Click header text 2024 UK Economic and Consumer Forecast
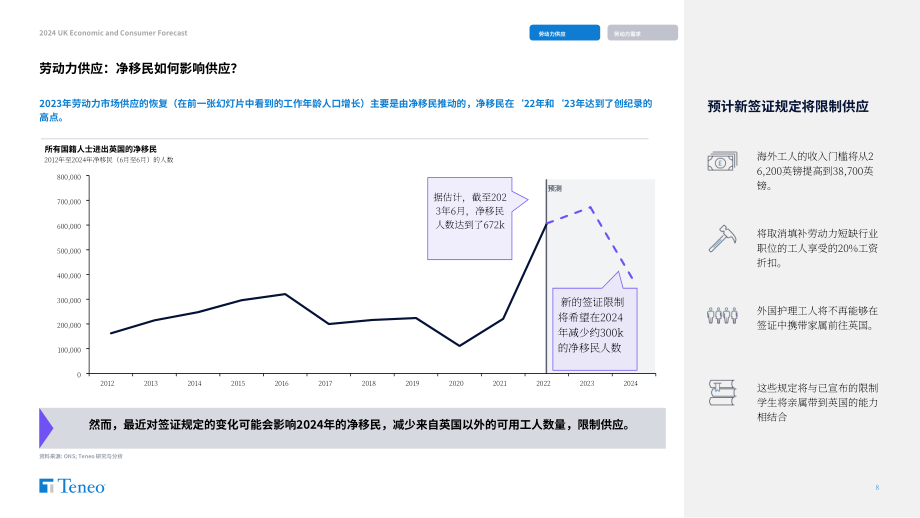 pyautogui.click(x=113, y=33)
